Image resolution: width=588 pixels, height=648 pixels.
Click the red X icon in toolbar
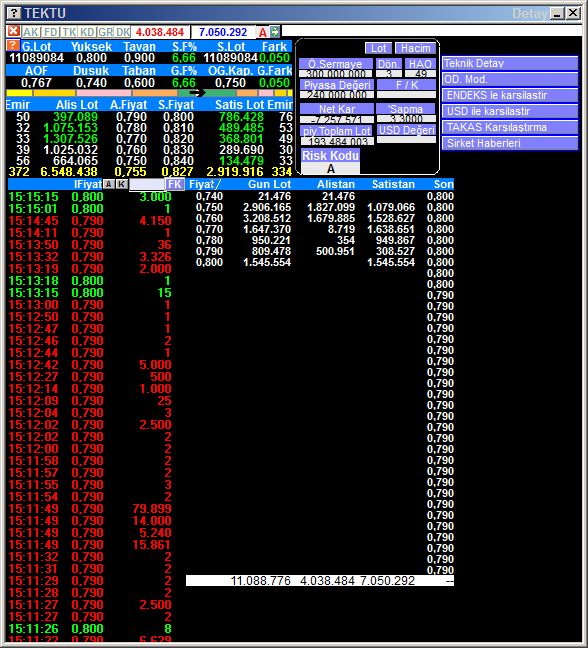click(x=14, y=31)
